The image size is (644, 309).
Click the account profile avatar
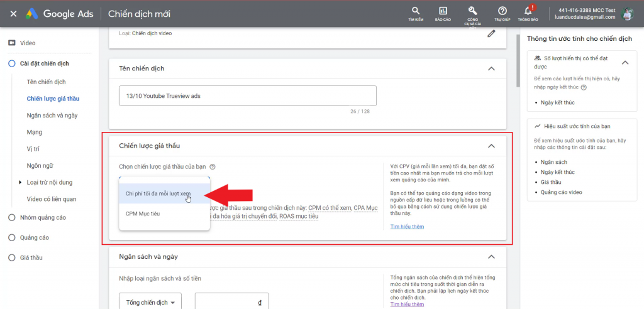[627, 14]
